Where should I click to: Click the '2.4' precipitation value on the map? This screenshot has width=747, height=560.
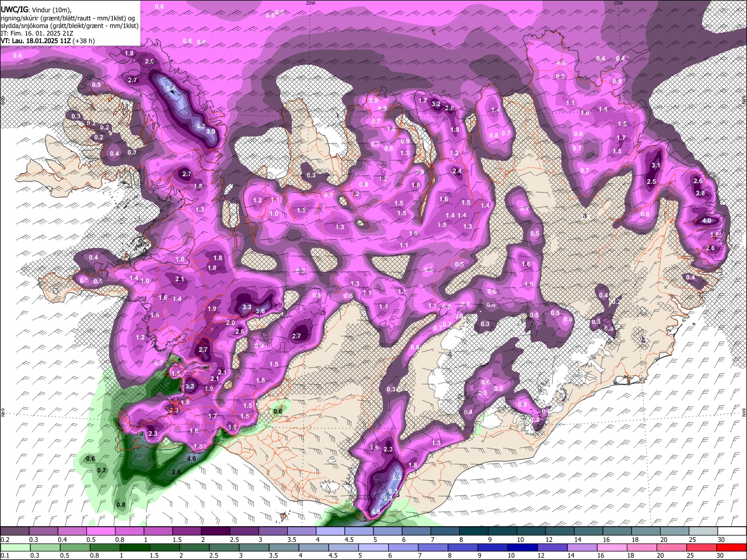tap(457, 171)
